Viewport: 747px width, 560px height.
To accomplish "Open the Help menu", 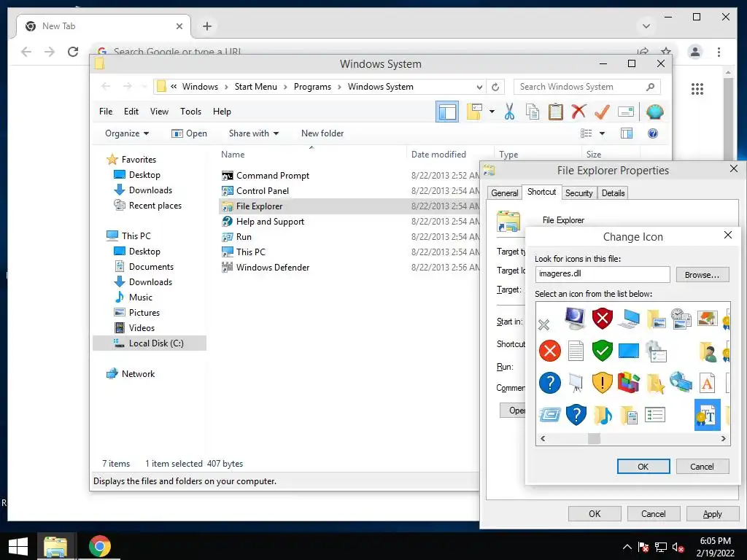I will [222, 112].
